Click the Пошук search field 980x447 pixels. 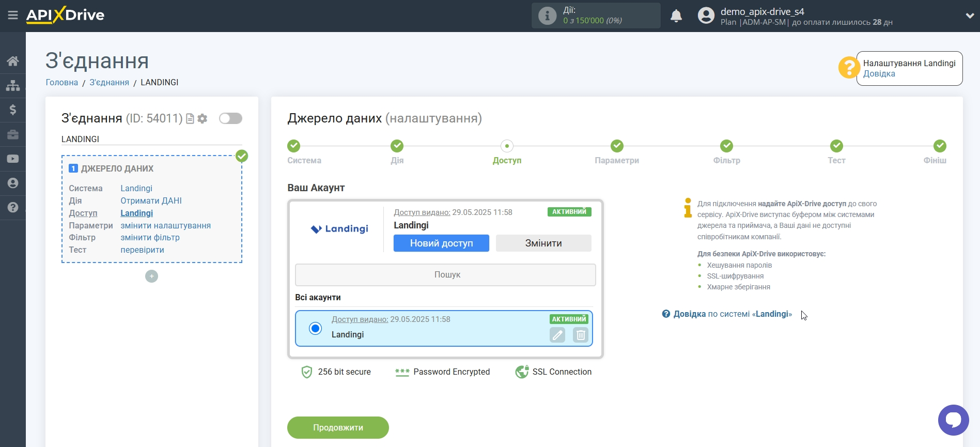point(445,275)
